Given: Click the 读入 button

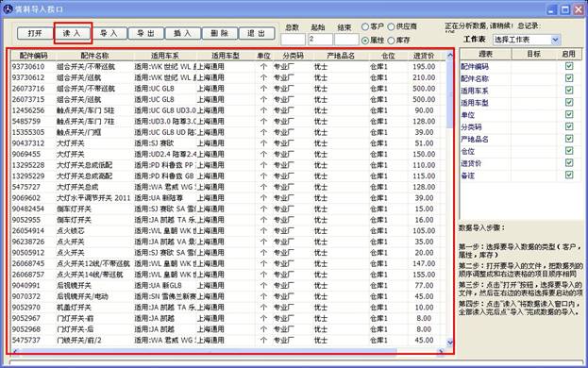Looking at the screenshot, I should tap(72, 33).
